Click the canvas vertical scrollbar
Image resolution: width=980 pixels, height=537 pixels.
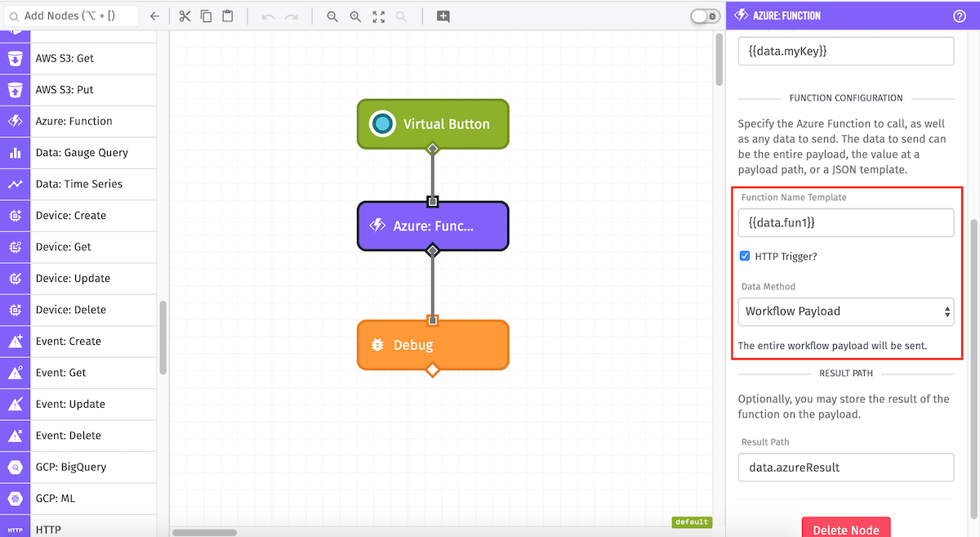(719, 61)
